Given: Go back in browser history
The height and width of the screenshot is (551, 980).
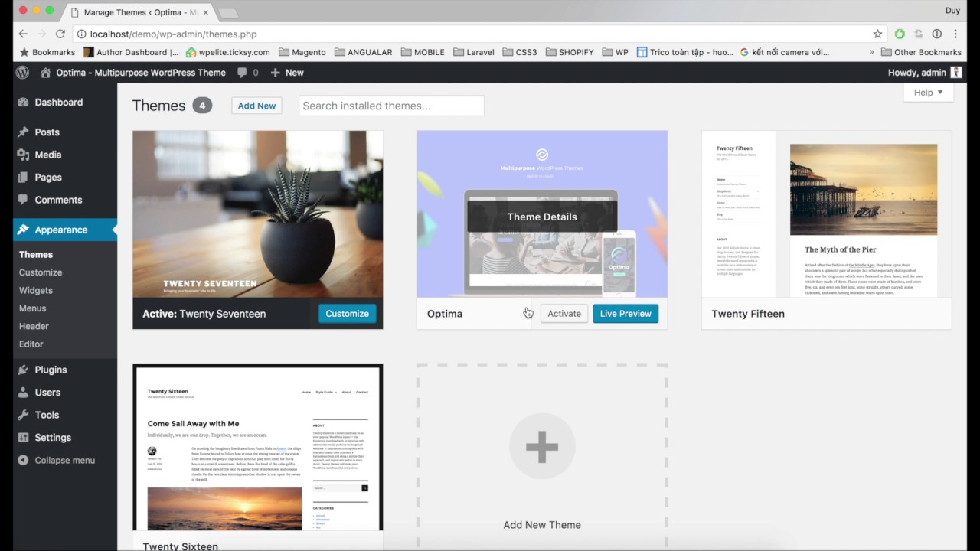Looking at the screenshot, I should (x=23, y=34).
